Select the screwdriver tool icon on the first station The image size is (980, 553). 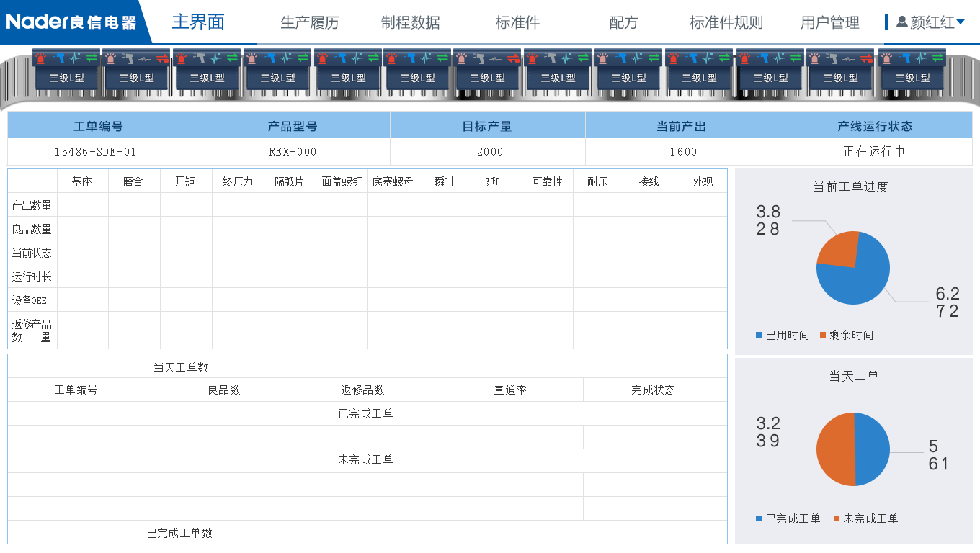pyautogui.click(x=58, y=58)
